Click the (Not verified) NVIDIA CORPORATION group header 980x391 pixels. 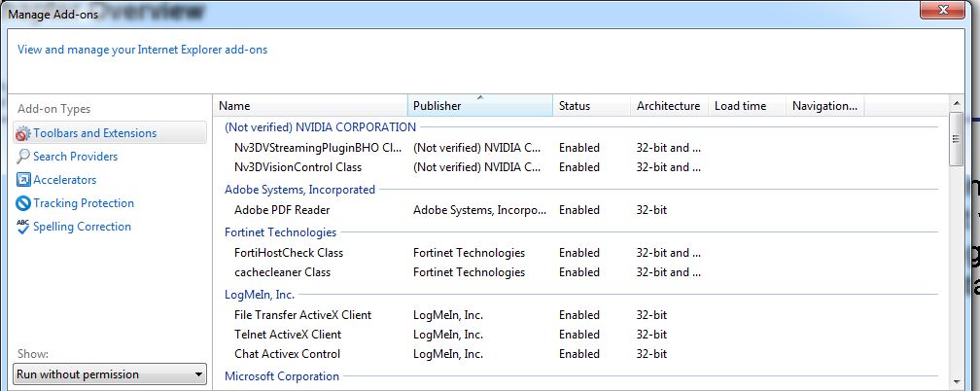pyautogui.click(x=320, y=127)
